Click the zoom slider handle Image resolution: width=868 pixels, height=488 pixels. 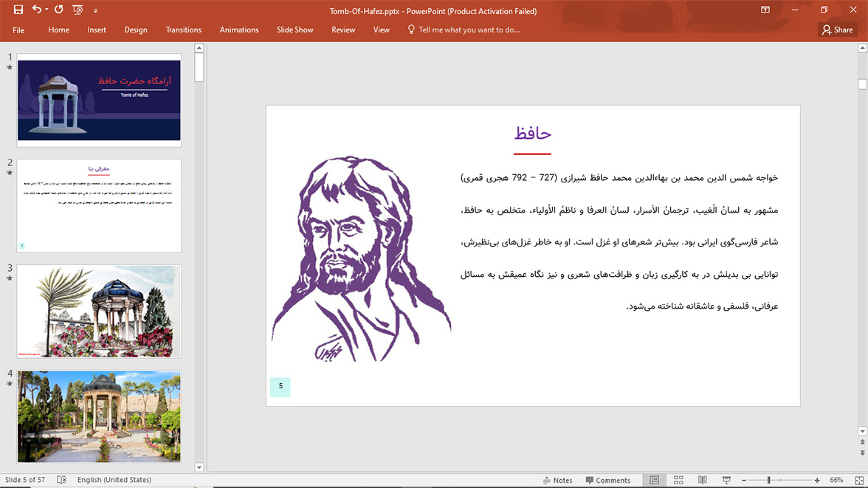click(768, 480)
